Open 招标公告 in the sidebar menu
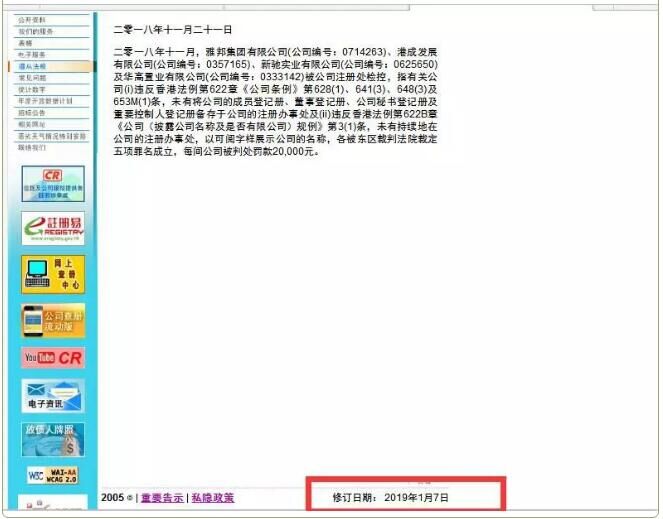 click(32, 113)
